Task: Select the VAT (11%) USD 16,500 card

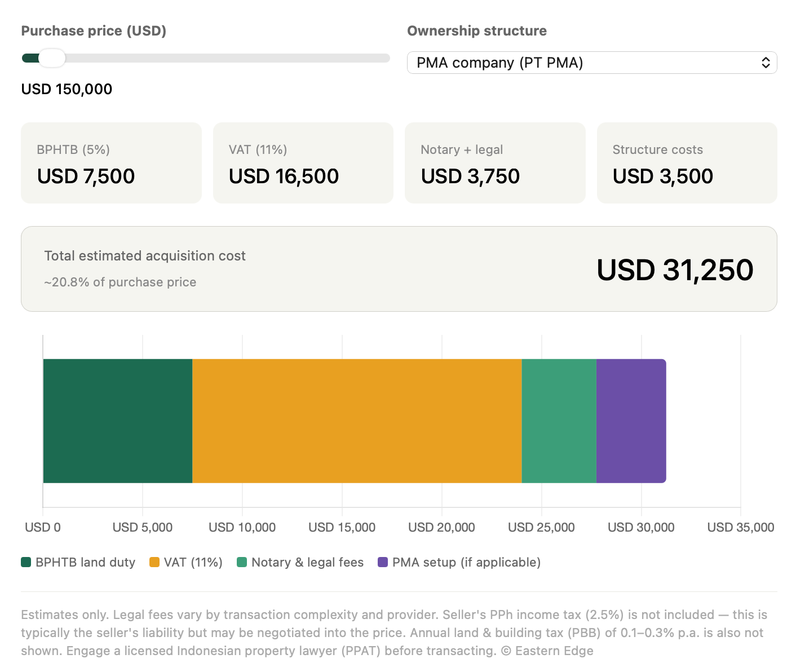Action: coord(303,163)
